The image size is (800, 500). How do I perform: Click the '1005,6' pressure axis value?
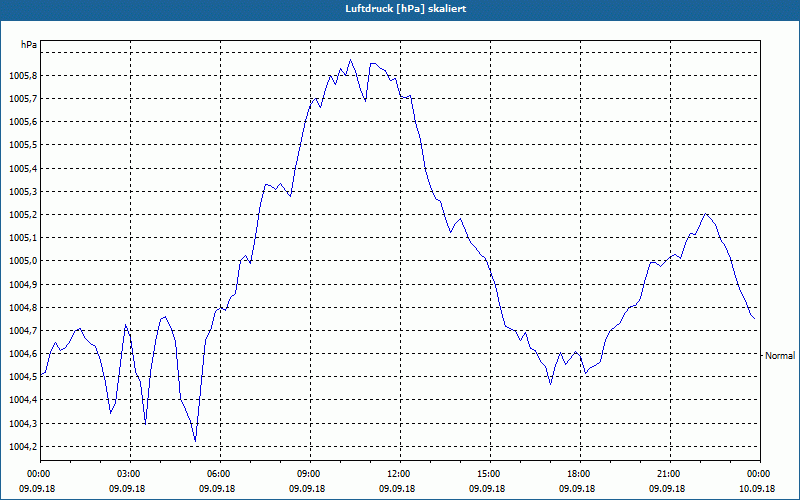pos(23,122)
